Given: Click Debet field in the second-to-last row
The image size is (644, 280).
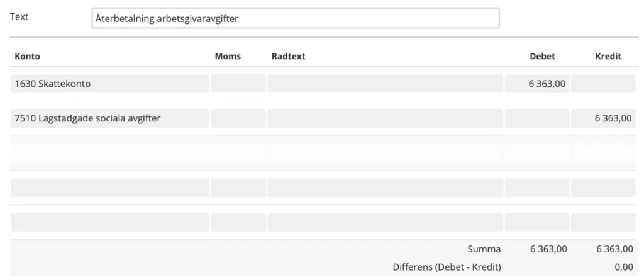Looking at the screenshot, I should (537, 188).
